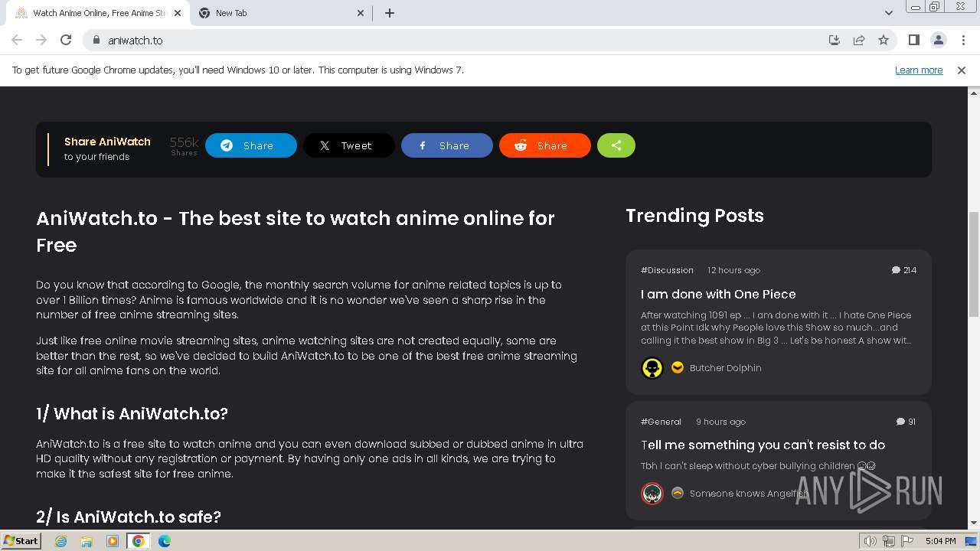Click the Share AniWatch heading text
This screenshot has height=551, width=980.
pos(107,142)
